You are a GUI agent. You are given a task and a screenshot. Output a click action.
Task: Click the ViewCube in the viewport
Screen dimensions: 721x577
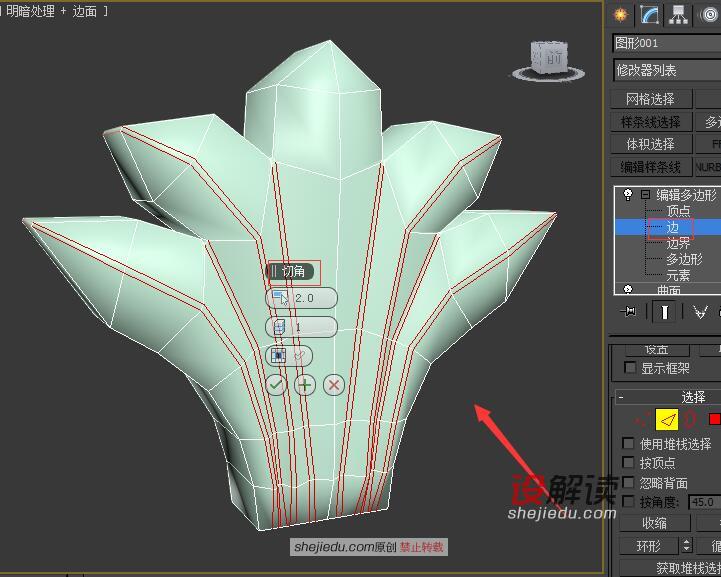548,60
